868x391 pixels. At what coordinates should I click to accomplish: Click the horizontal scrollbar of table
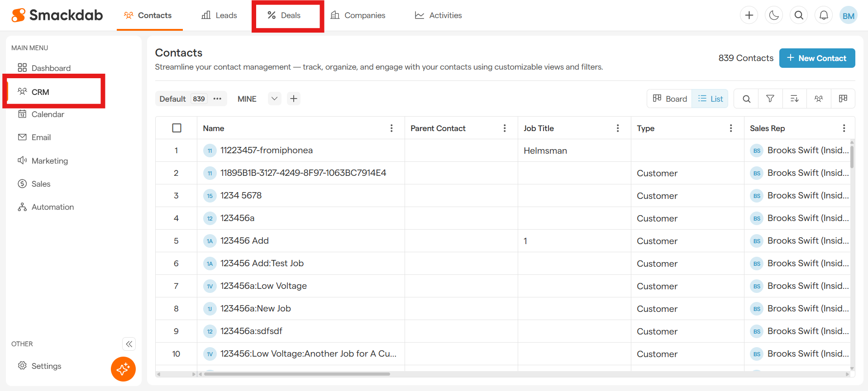tap(297, 374)
